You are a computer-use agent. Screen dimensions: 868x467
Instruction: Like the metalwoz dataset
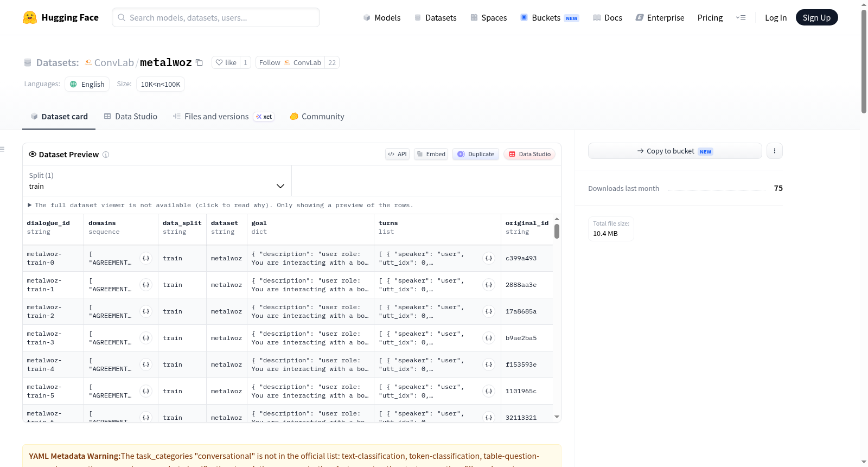tap(226, 62)
